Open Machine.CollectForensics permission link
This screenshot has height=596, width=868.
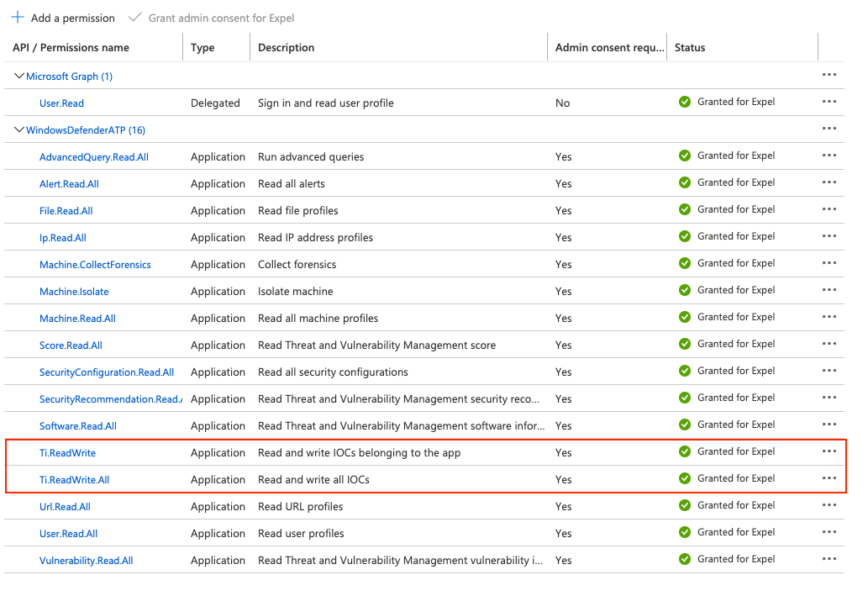pyautogui.click(x=95, y=265)
